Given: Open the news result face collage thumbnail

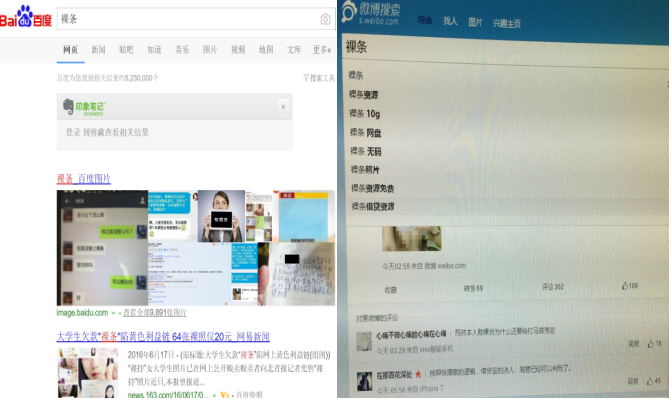Looking at the screenshot, I should tap(88, 373).
